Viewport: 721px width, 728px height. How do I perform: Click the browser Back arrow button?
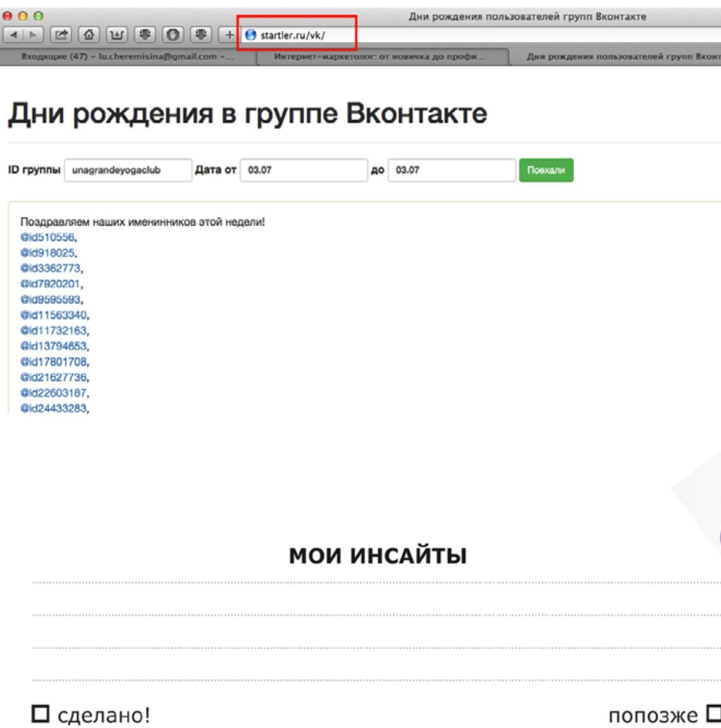(x=14, y=35)
